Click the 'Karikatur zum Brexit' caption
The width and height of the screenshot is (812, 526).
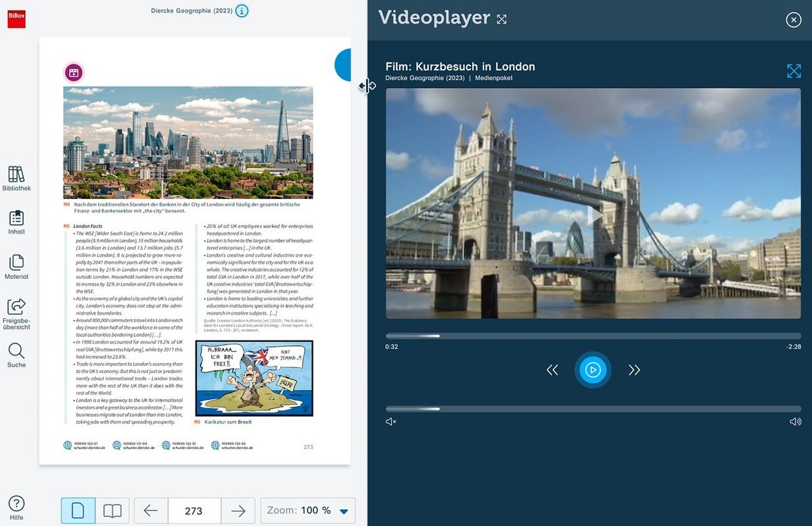[228, 422]
